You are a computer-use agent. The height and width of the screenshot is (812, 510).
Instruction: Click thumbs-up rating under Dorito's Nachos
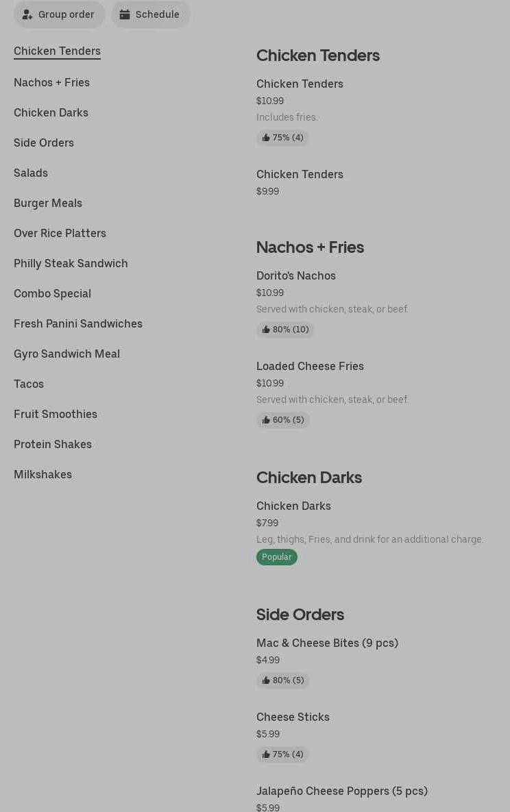click(x=285, y=330)
